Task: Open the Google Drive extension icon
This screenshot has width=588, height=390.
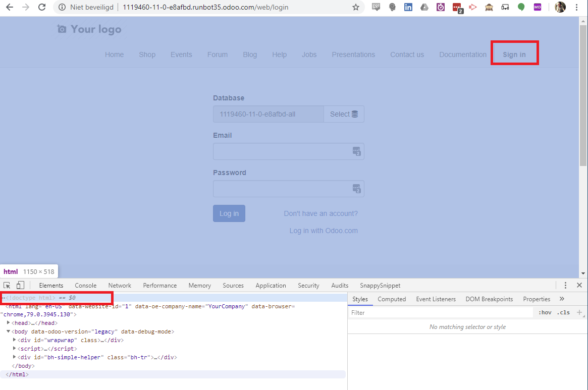Action: [x=424, y=7]
